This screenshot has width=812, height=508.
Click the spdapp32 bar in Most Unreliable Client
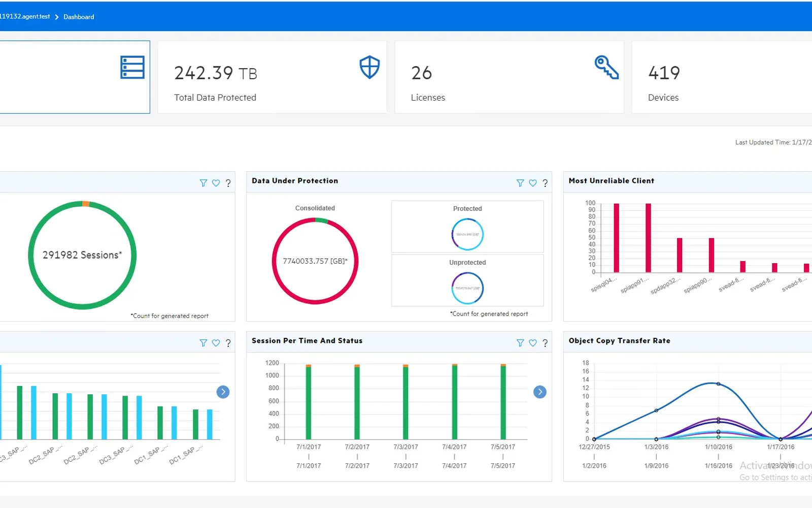point(680,255)
